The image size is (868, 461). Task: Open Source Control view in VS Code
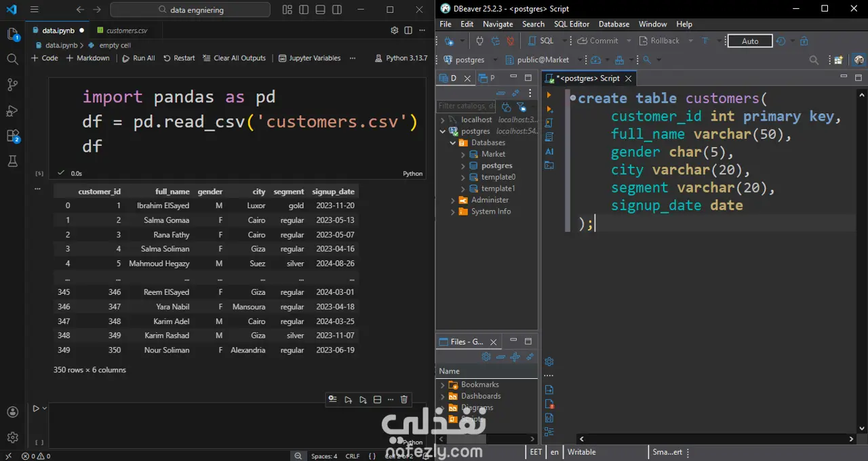point(12,85)
